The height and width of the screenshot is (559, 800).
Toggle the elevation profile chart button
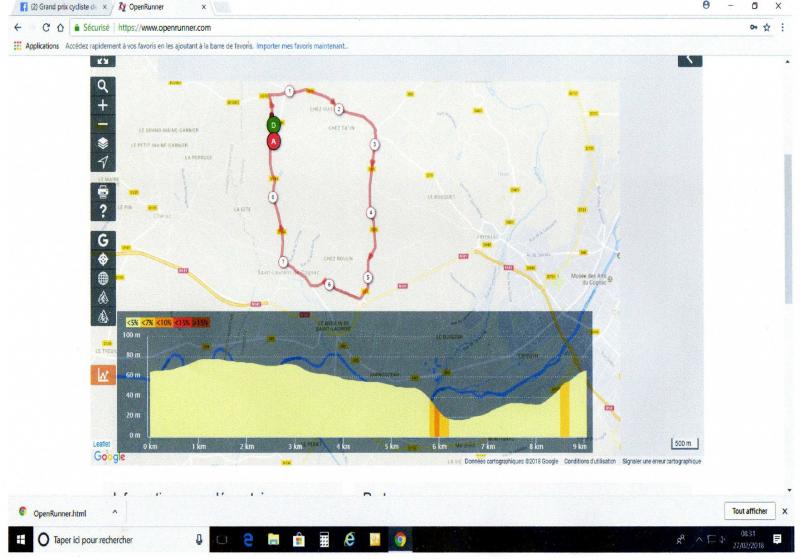click(103, 375)
